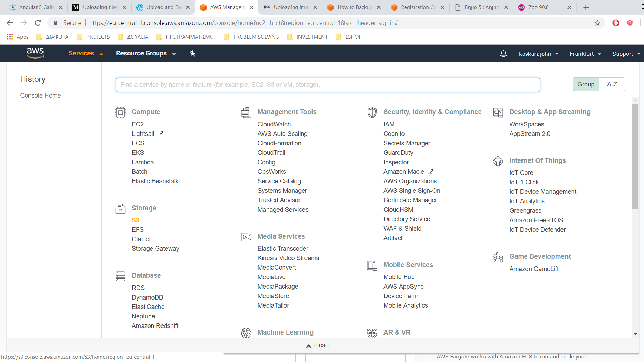Open the Systems Manager service
The height and width of the screenshot is (362, 644).
[x=282, y=191]
